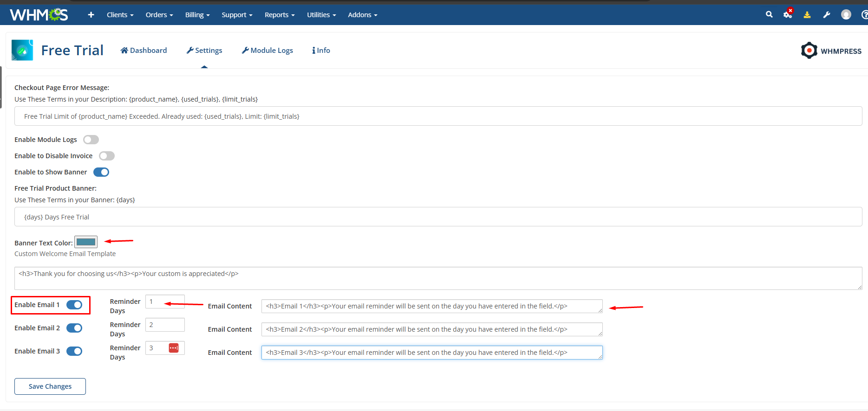Image resolution: width=868 pixels, height=411 pixels.
Task: Click the user account avatar icon
Action: coord(846,15)
